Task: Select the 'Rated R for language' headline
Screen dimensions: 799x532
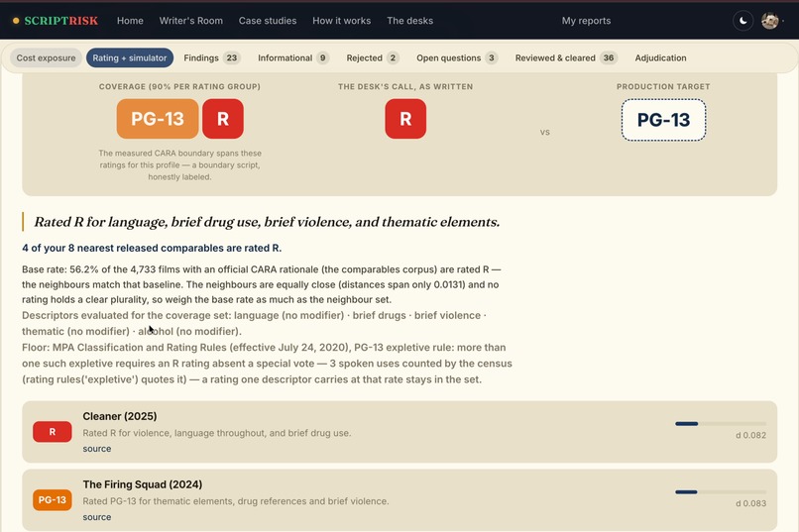Action: 267,222
